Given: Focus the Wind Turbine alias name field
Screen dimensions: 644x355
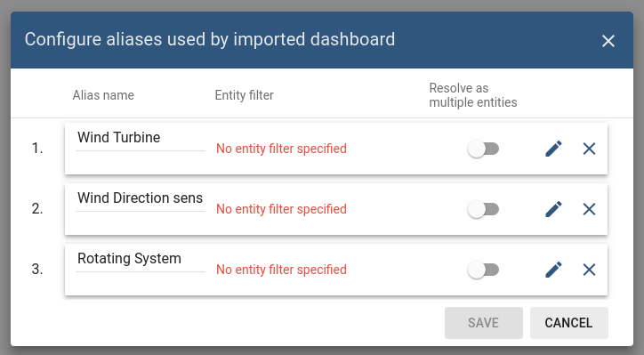Looking at the screenshot, I should coord(141,138).
